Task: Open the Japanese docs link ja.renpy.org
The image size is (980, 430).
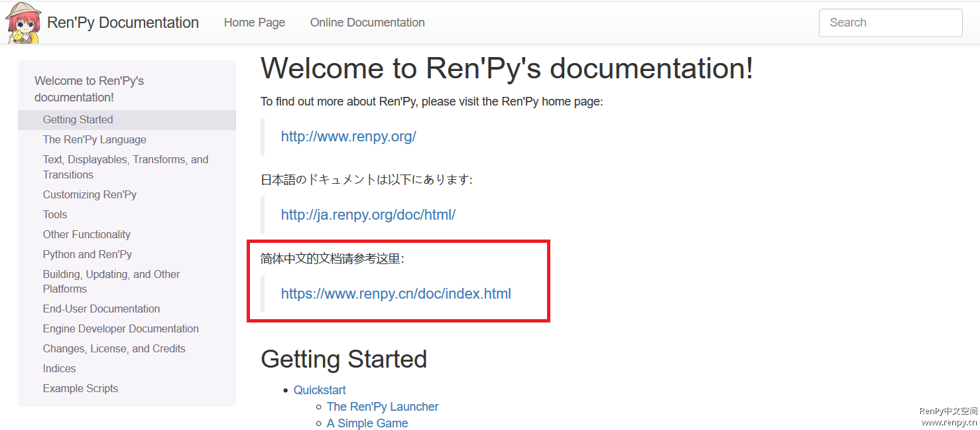Action: (368, 215)
